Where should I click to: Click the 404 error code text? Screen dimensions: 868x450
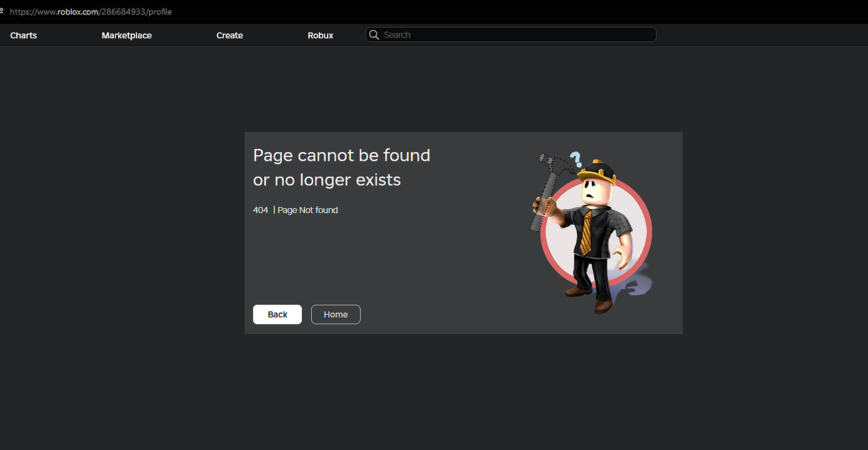[x=260, y=210]
